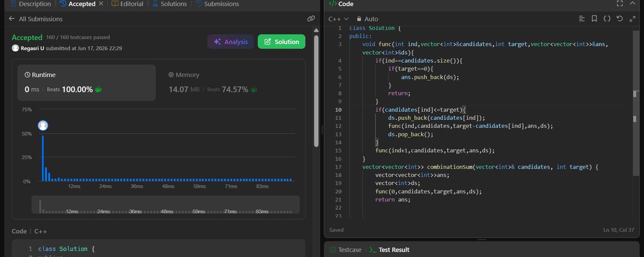Click the green Solution button
Screen dimensions: 644x257
(x=282, y=42)
